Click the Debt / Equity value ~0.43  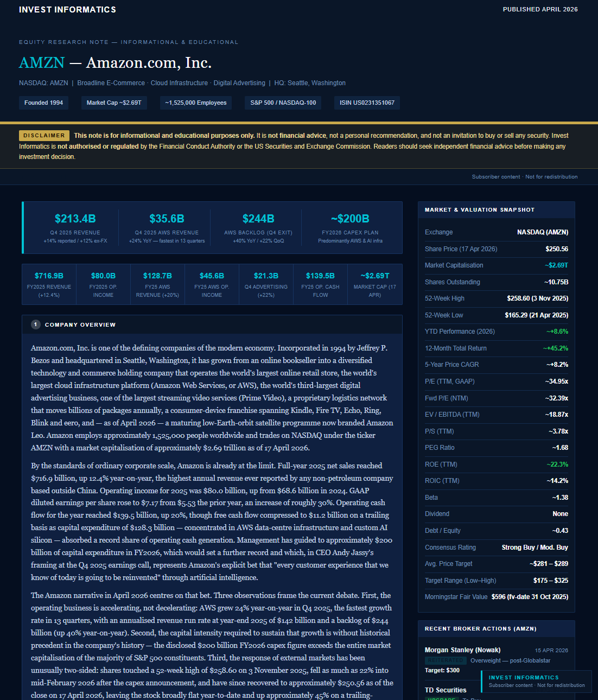point(560,531)
